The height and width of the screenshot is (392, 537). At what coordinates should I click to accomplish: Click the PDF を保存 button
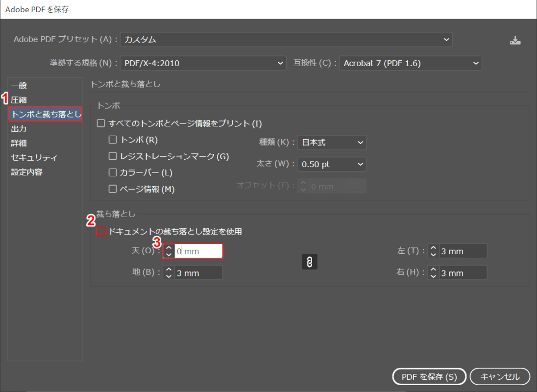(x=429, y=377)
